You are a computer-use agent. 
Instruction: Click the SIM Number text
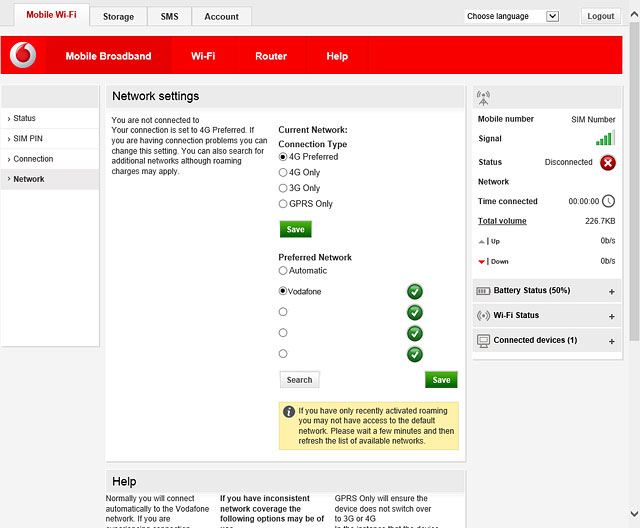pyautogui.click(x=593, y=120)
